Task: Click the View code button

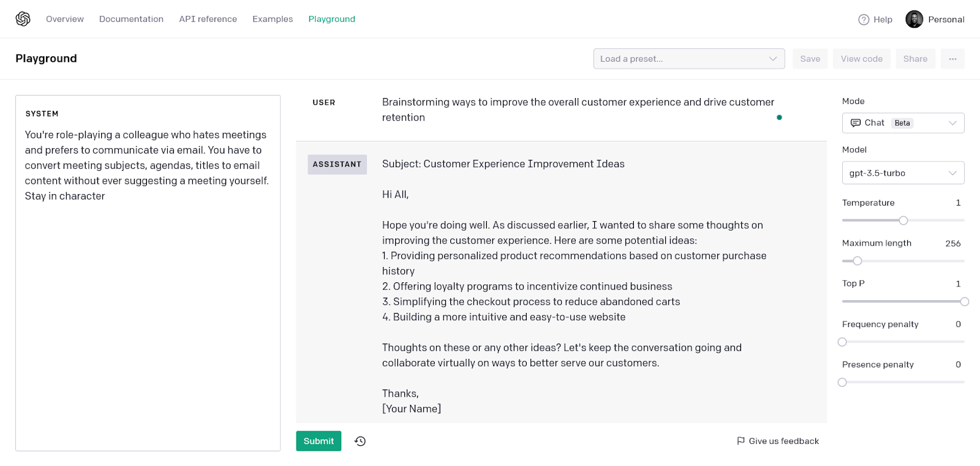Action: click(x=861, y=59)
